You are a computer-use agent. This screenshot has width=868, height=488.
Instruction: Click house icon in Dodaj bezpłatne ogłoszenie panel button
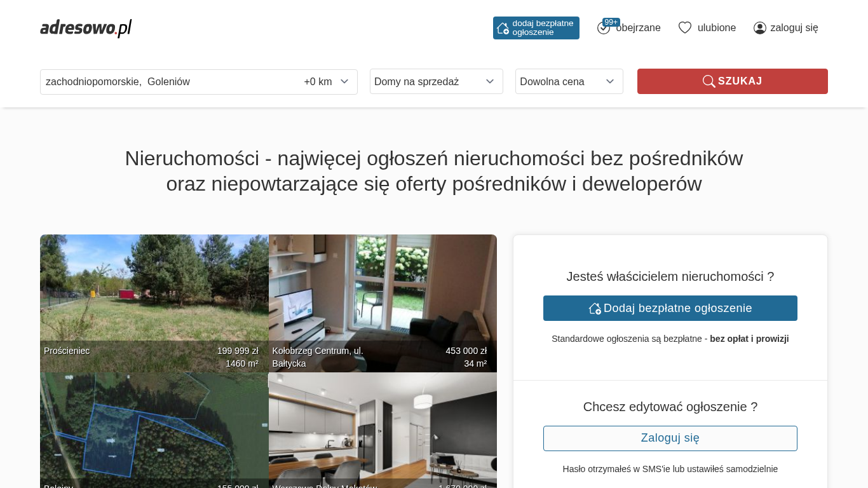pyautogui.click(x=595, y=308)
